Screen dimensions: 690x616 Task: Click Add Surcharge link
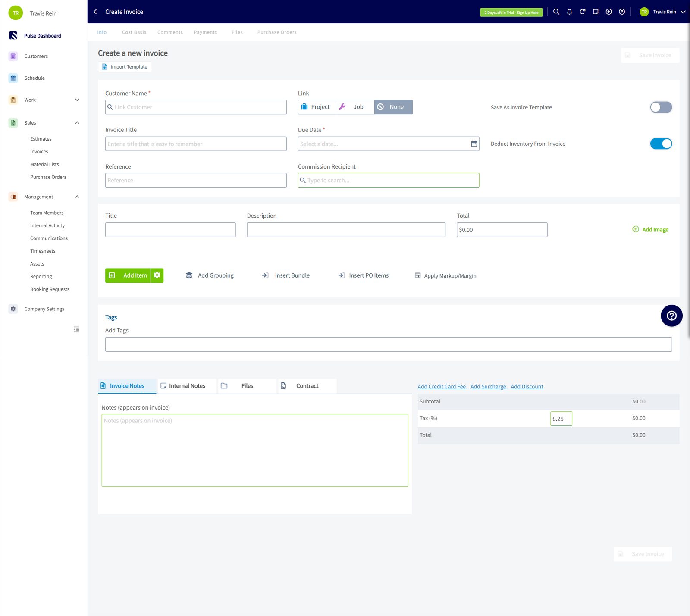(488, 387)
